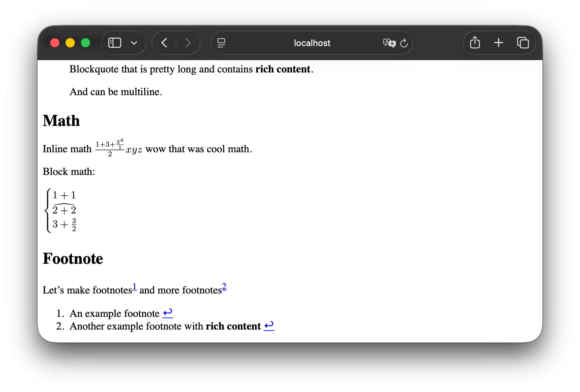The width and height of the screenshot is (580, 392).
Task: Enter full screen with the green button
Action: [x=86, y=43]
